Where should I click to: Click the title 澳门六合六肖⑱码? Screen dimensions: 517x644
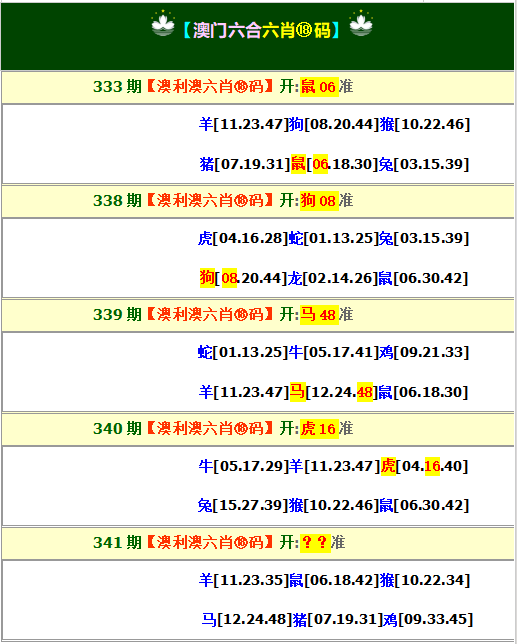tap(262, 30)
